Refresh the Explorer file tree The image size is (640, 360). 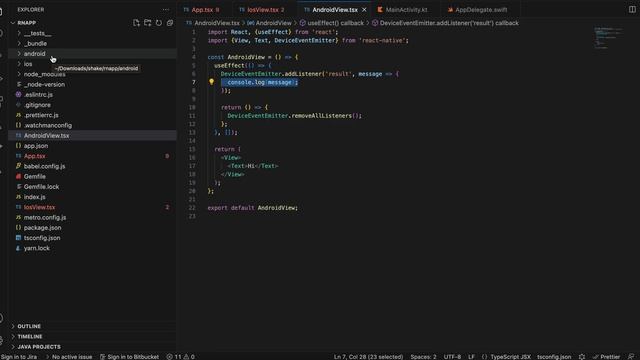159,23
